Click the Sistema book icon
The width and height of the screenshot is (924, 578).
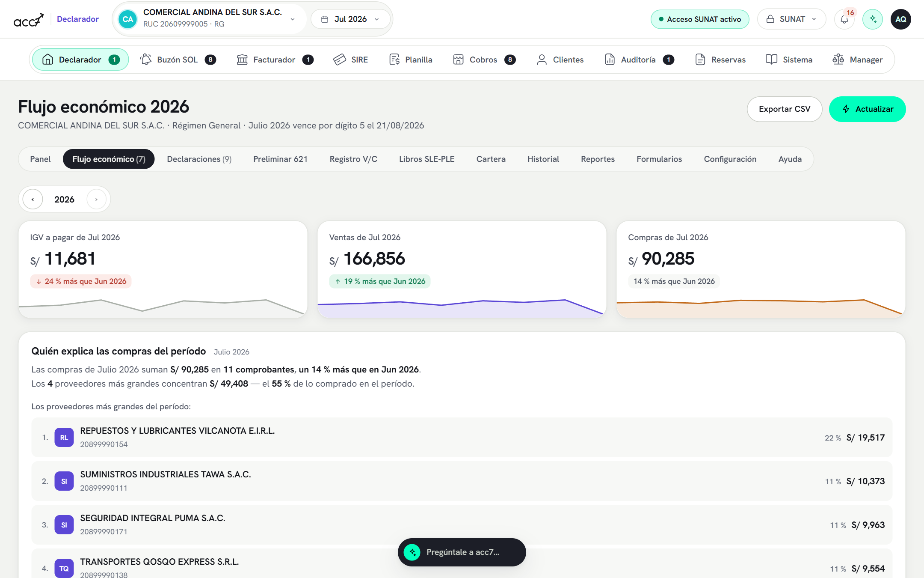tap(771, 60)
